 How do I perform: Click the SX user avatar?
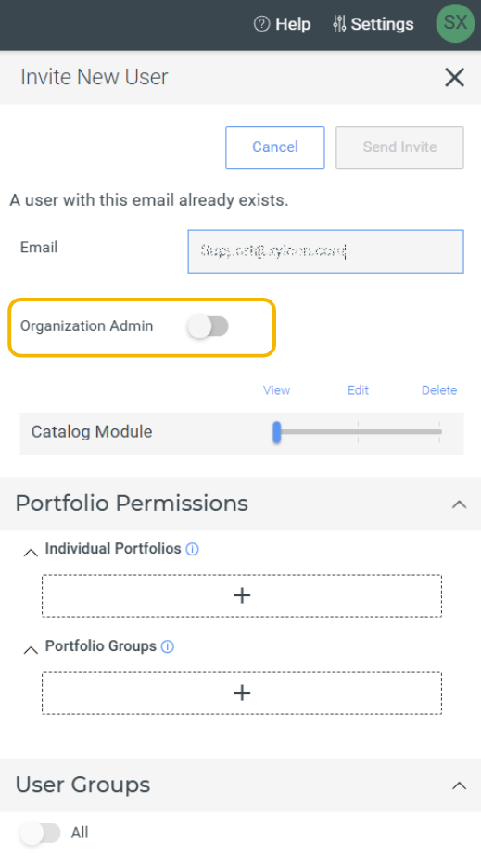coord(455,22)
